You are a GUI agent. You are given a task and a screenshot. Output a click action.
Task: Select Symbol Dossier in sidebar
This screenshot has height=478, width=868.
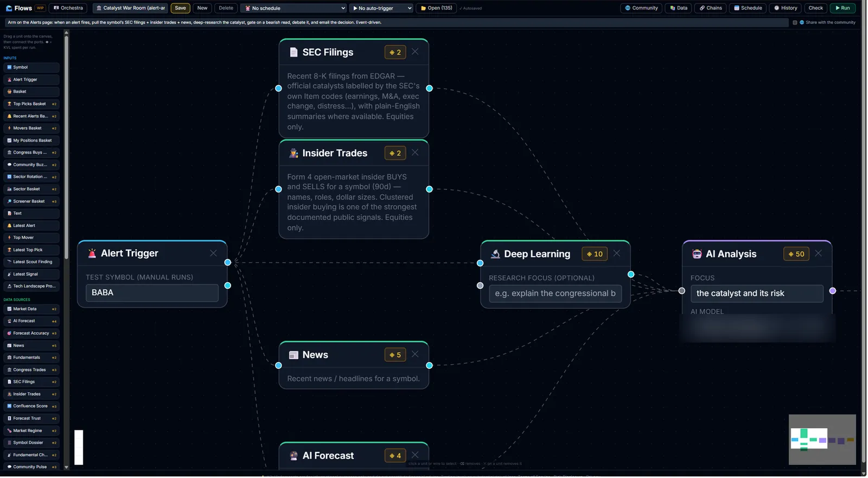(31, 443)
